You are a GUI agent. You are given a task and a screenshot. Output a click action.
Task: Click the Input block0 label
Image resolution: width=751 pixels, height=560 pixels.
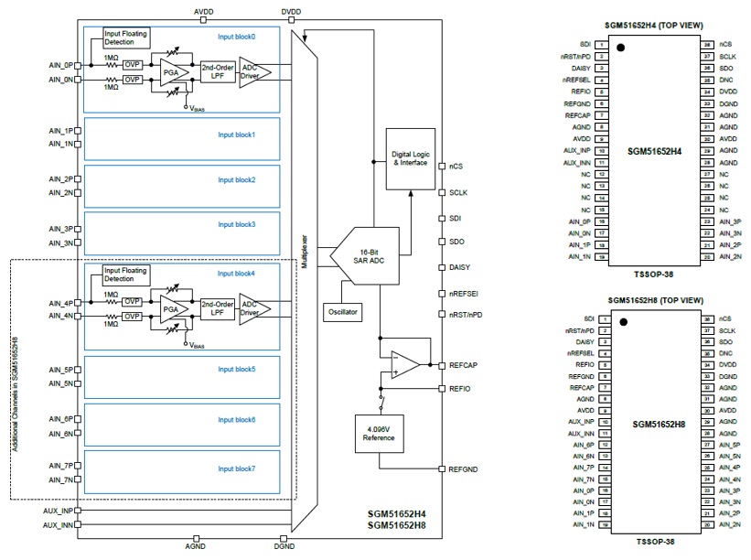[x=237, y=37]
